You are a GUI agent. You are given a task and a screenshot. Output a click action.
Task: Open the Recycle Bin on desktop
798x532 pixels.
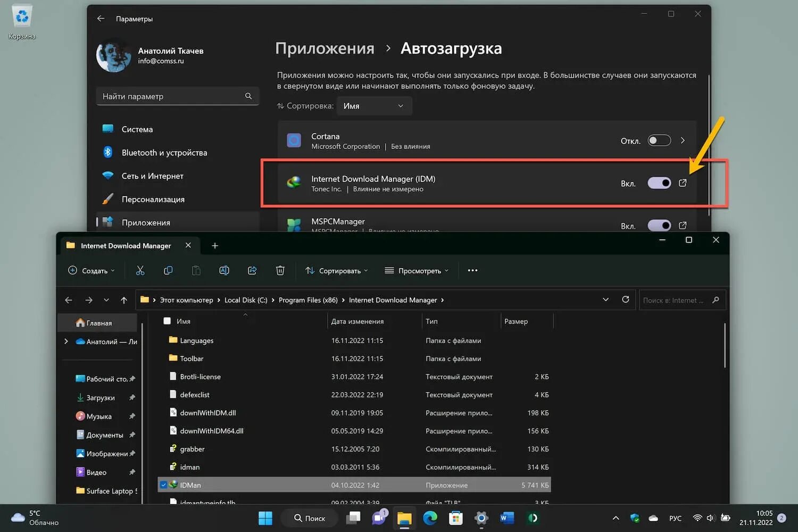click(22, 22)
